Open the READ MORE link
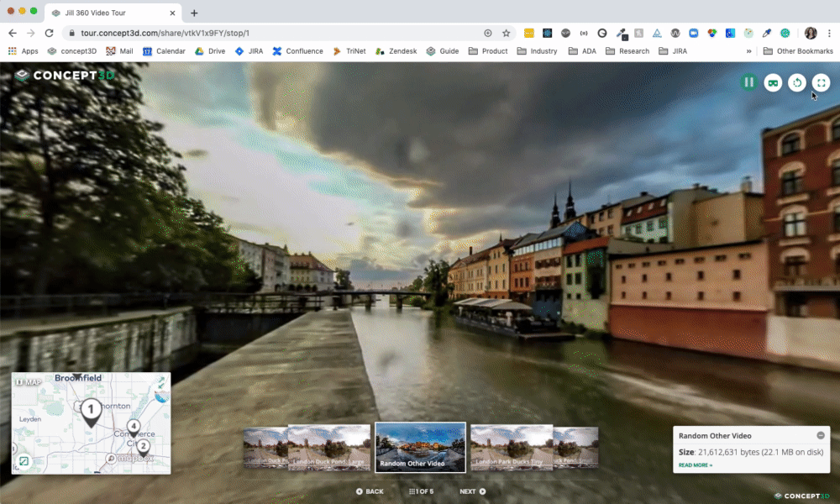This screenshot has width=840, height=504. (695, 465)
